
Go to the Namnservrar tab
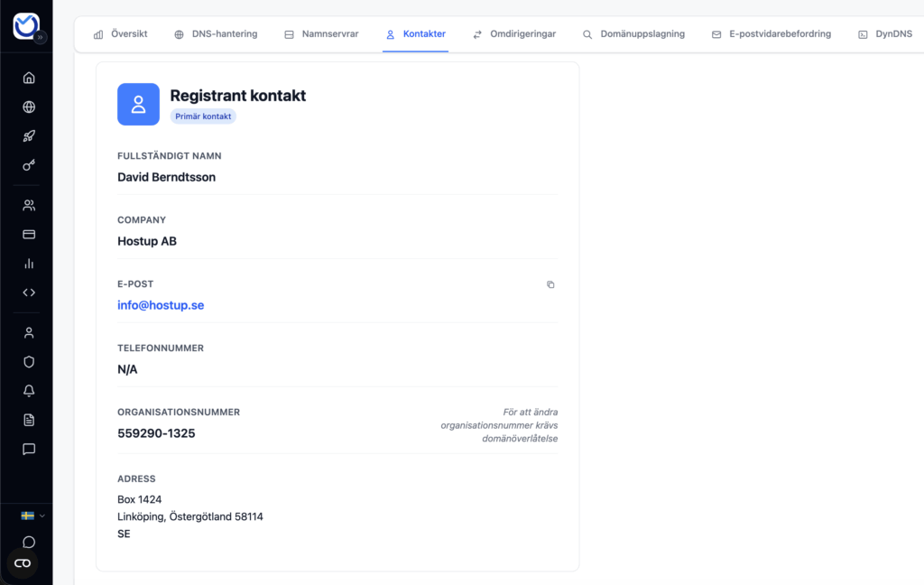[x=321, y=34]
